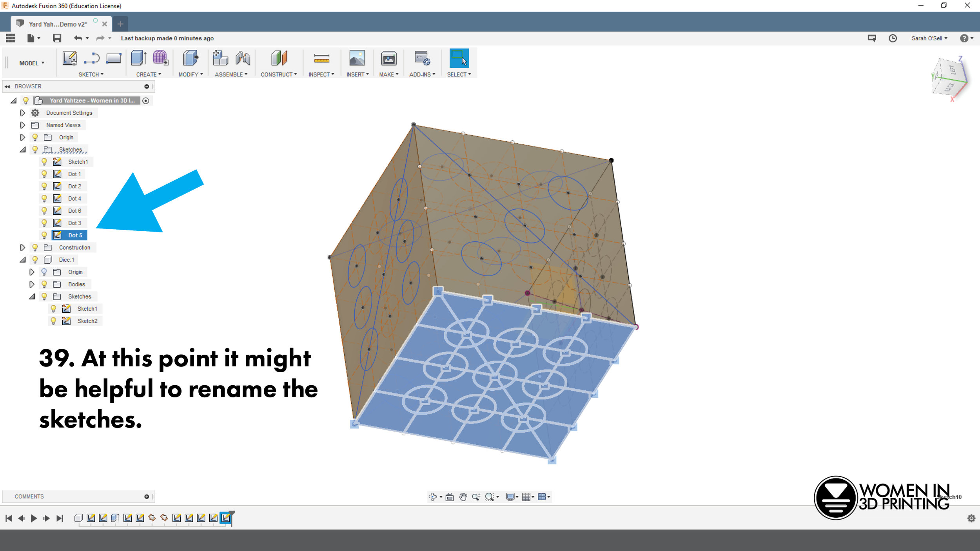Click the Undo arrow icon

78,38
